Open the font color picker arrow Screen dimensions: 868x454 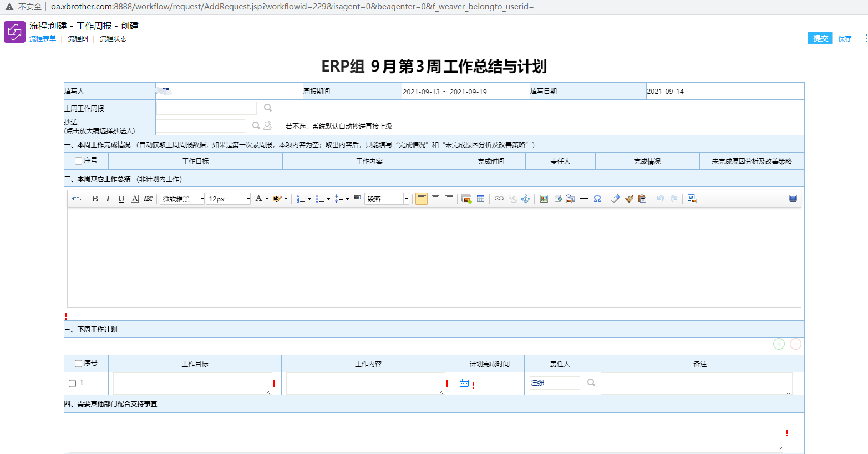coord(267,199)
